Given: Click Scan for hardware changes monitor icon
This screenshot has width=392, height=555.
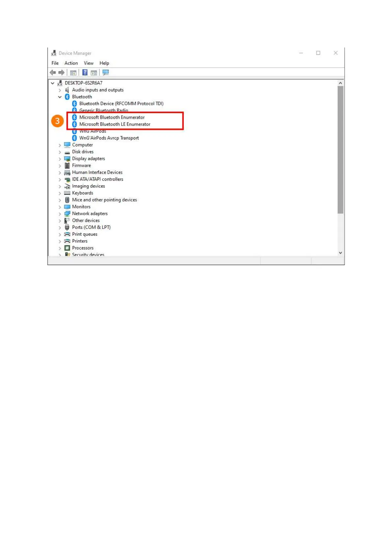Looking at the screenshot, I should [x=106, y=73].
